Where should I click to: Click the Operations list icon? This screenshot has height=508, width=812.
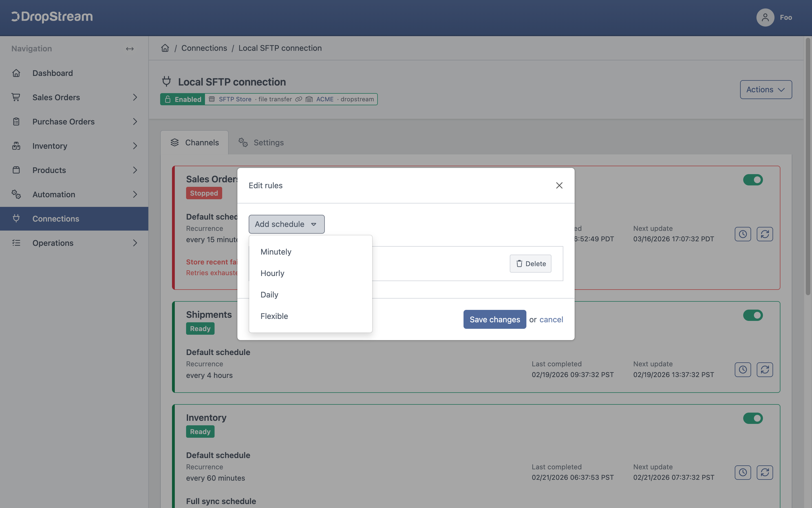click(x=16, y=243)
